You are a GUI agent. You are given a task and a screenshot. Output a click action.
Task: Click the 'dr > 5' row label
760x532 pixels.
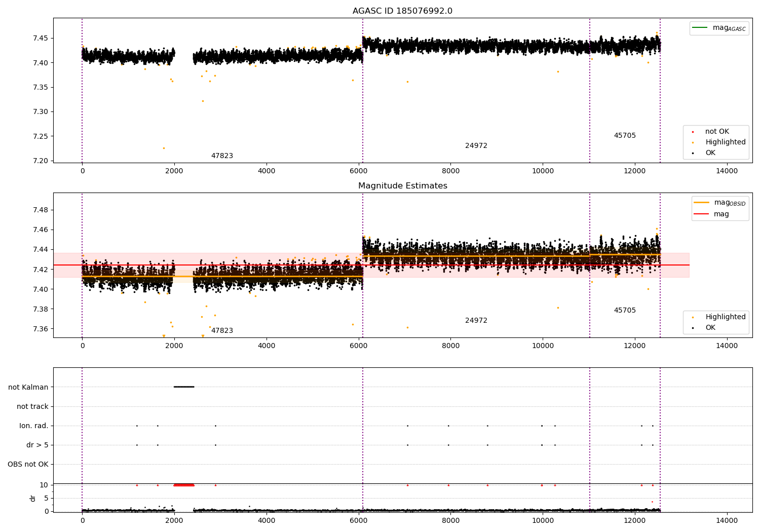coord(37,445)
